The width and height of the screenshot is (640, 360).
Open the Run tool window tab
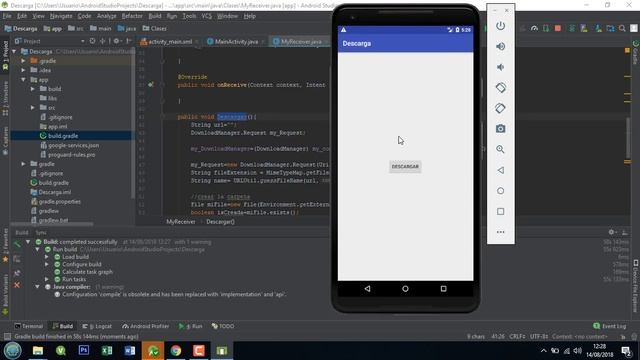pos(191,327)
